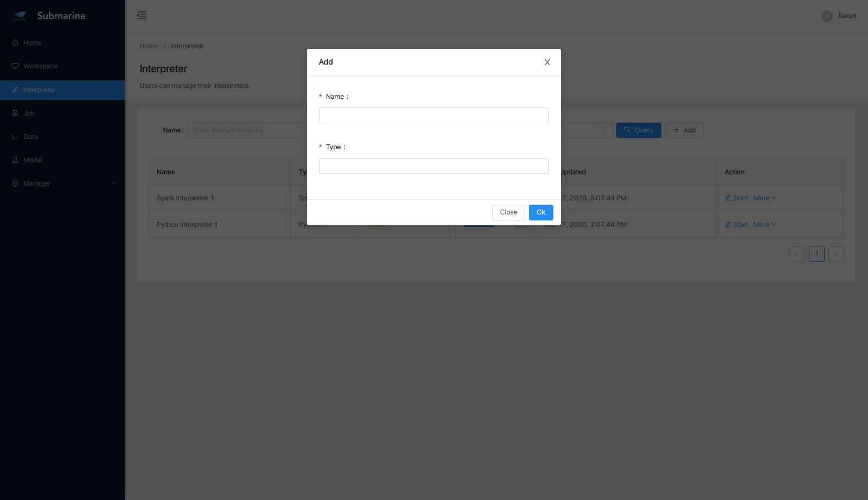Focus the Enter Interpreter Name field
Image resolution: width=868 pixels, height=500 pixels.
pyautogui.click(x=247, y=130)
